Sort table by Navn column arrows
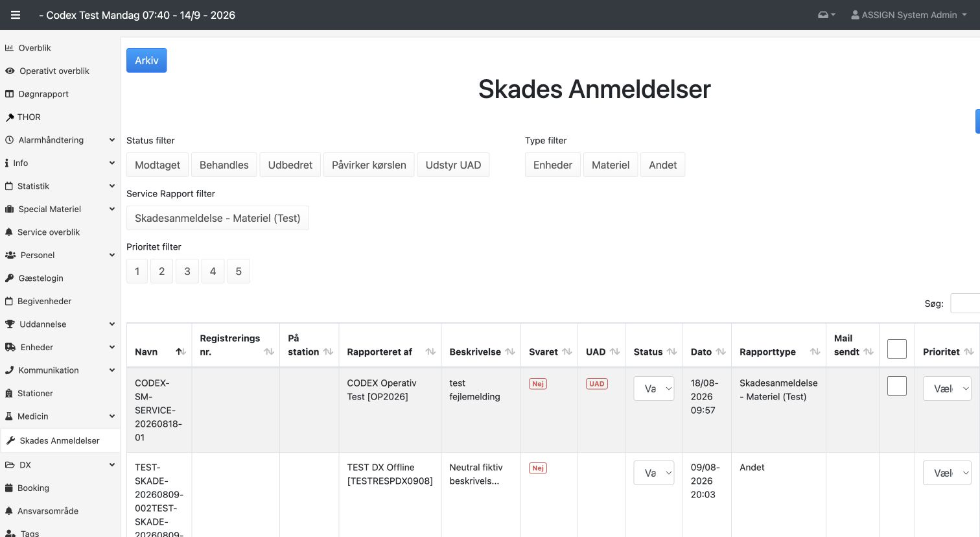 tap(181, 352)
